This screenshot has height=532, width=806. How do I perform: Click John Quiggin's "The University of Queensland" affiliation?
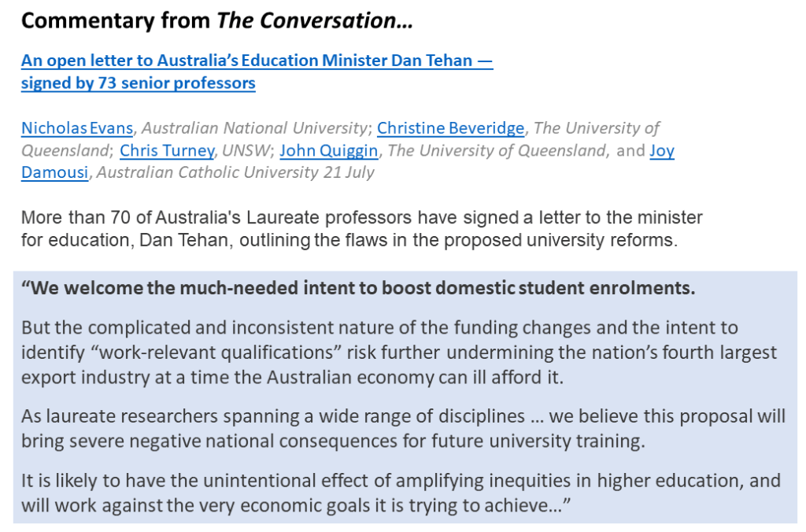497,150
